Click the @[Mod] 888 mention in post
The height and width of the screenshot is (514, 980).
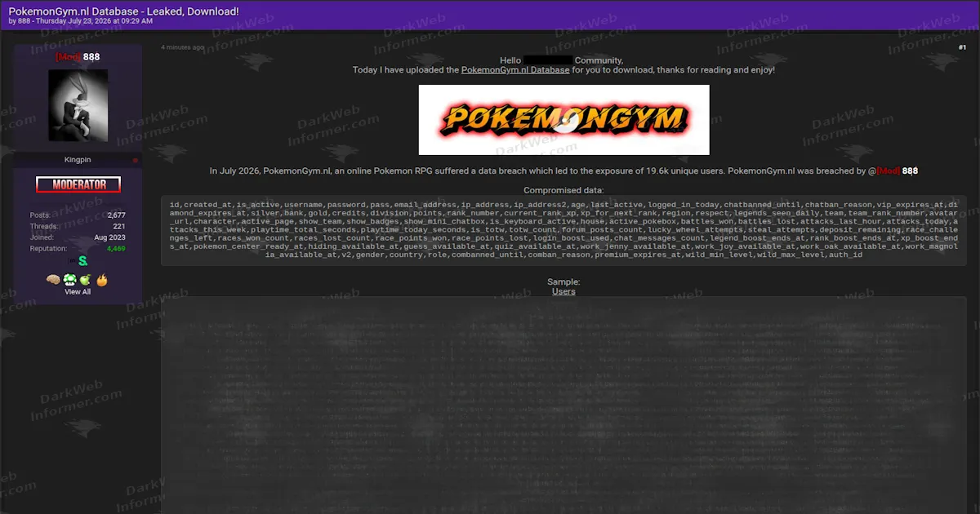coord(893,171)
